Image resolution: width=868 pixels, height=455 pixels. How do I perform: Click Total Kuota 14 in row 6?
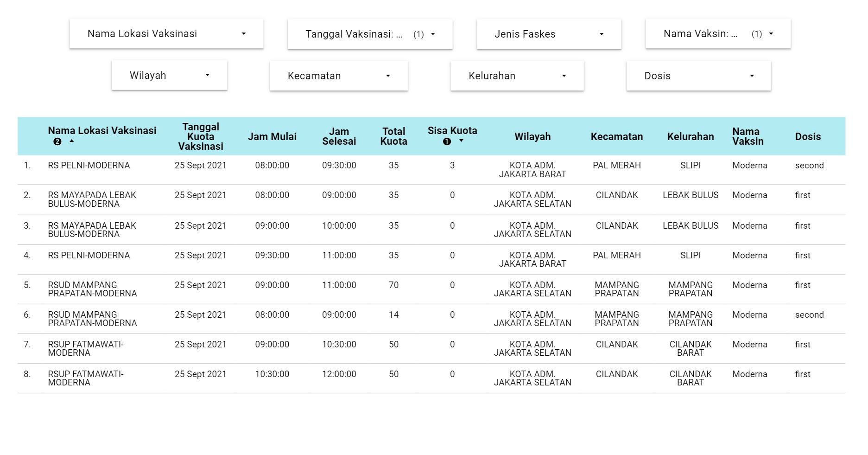tap(393, 315)
